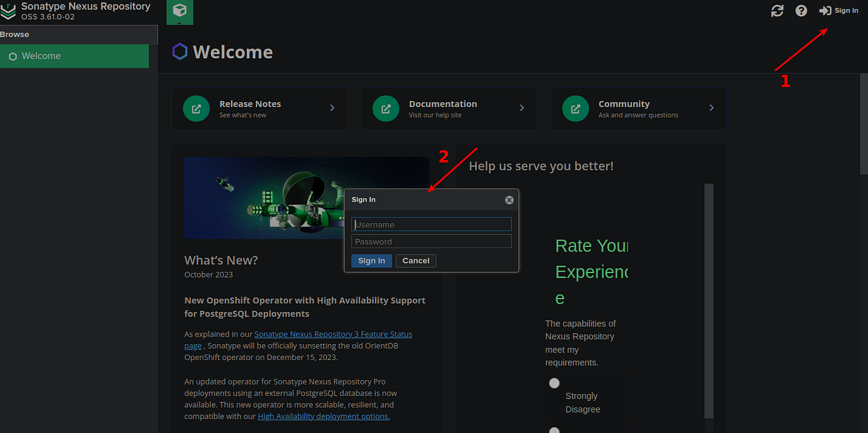Click the Username input field
Image resolution: width=868 pixels, height=433 pixels.
[431, 224]
